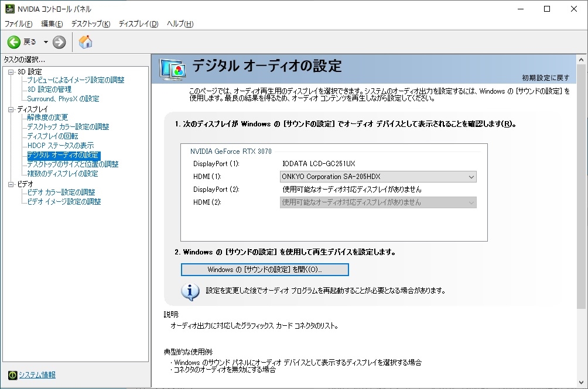Select 3D 設定の管理 item

[x=49, y=89]
